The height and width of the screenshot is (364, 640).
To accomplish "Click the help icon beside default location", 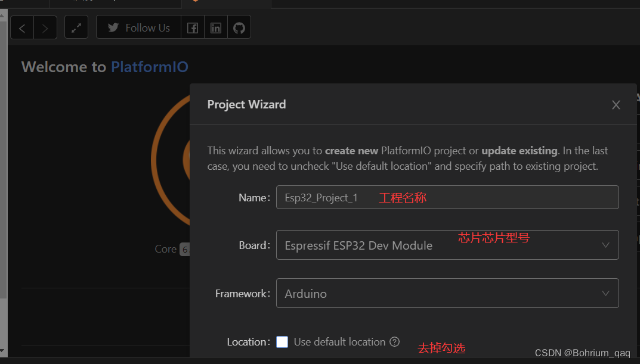I will coord(395,341).
